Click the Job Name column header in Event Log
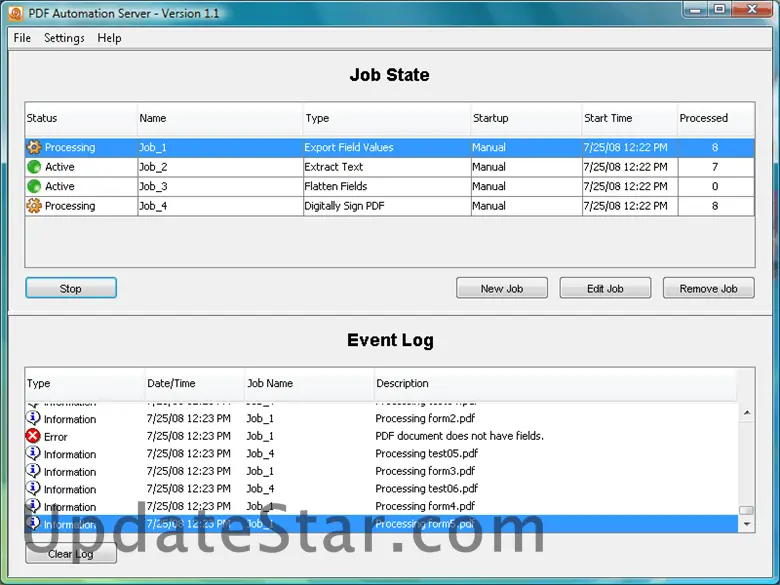The height and width of the screenshot is (585, 780). 309,384
